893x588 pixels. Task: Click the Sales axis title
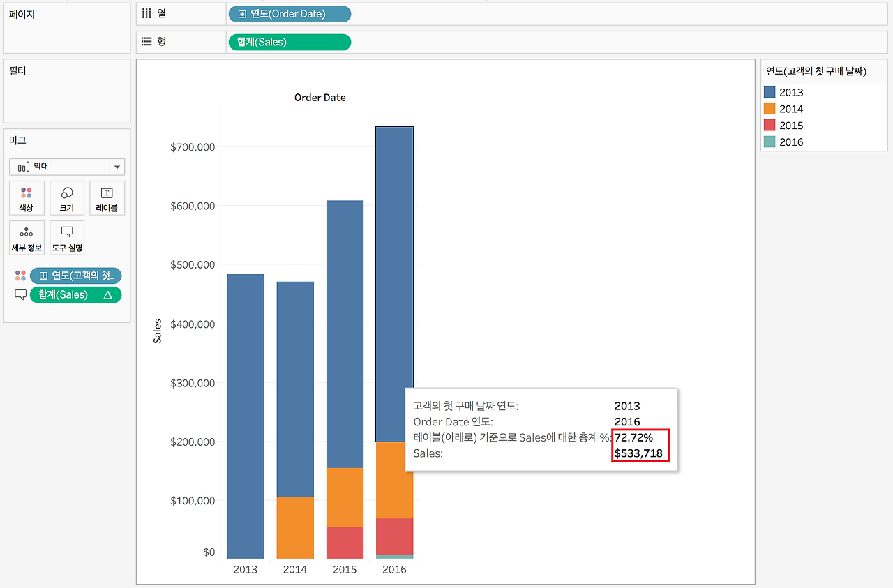tap(158, 331)
